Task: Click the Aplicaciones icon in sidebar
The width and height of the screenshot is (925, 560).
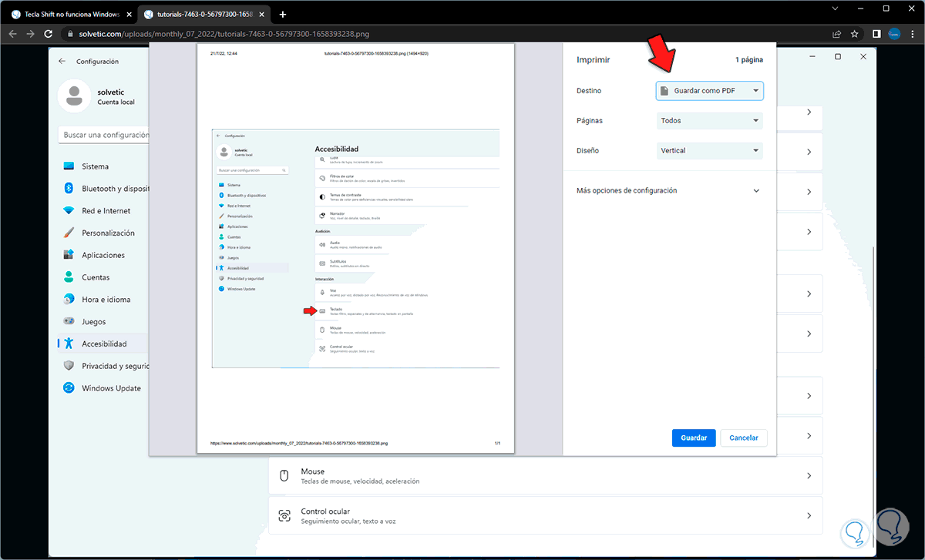Action: point(69,255)
